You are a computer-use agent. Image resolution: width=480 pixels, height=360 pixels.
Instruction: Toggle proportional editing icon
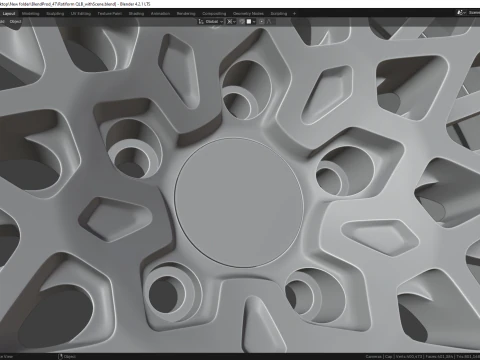[262, 22]
